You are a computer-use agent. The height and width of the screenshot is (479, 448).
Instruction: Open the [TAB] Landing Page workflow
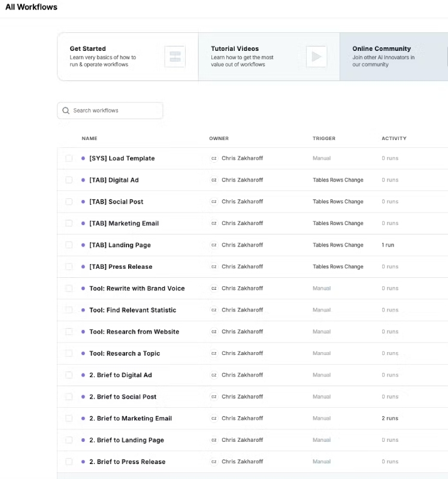[x=120, y=245]
